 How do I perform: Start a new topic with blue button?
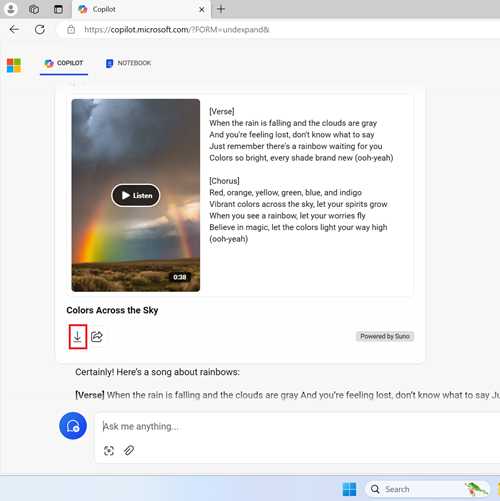pos(73,426)
